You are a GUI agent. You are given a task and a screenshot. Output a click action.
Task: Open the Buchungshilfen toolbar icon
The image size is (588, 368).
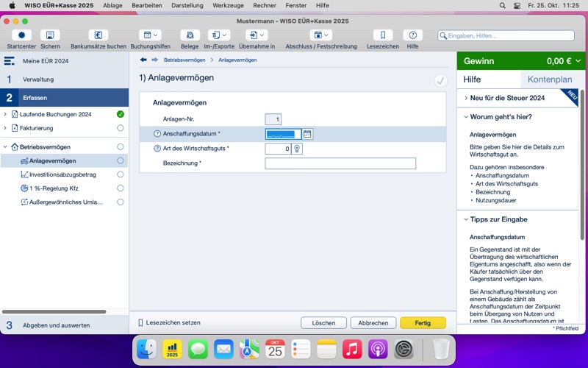pos(148,35)
